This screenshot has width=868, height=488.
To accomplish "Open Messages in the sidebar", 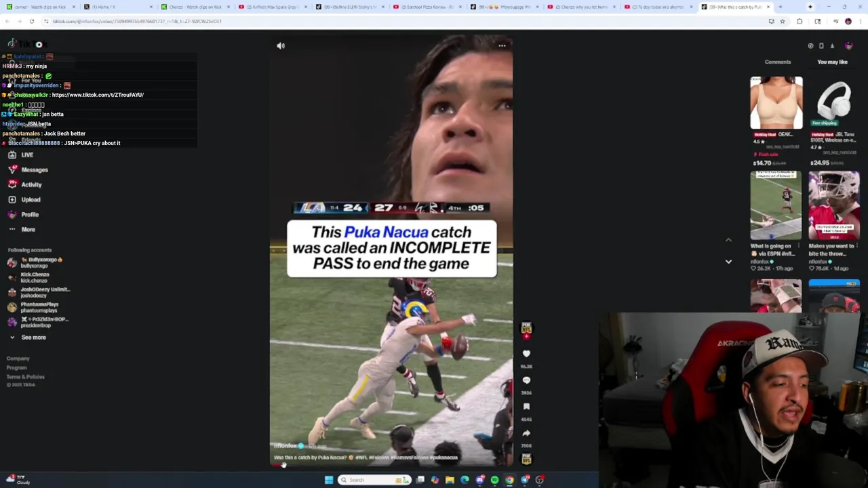I will 28,169.
